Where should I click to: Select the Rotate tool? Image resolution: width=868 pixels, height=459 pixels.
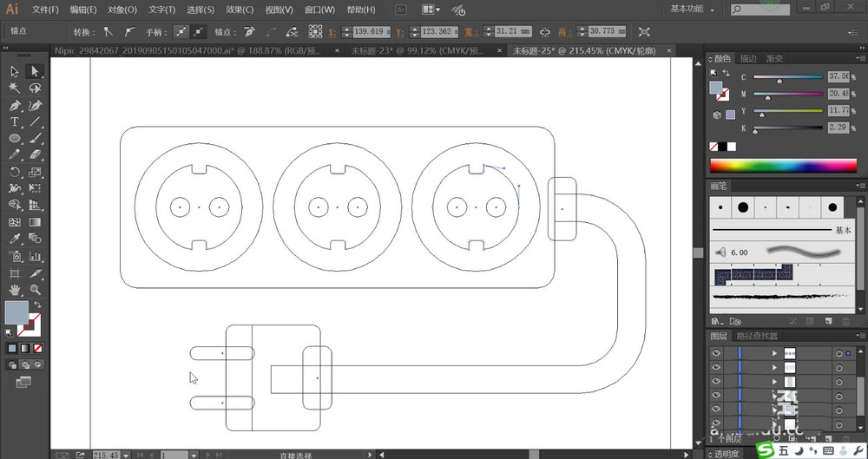pyautogui.click(x=15, y=172)
